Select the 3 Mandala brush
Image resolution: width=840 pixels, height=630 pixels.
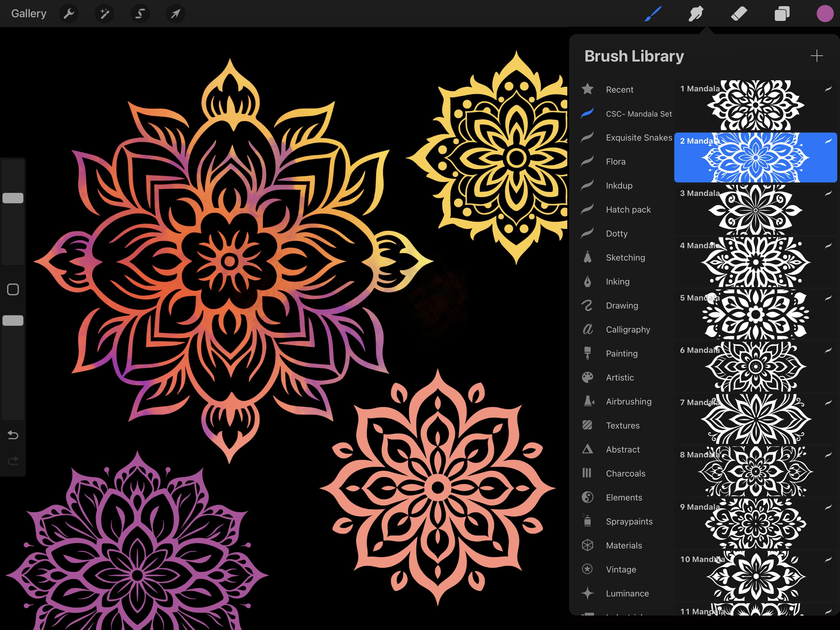coord(756,210)
